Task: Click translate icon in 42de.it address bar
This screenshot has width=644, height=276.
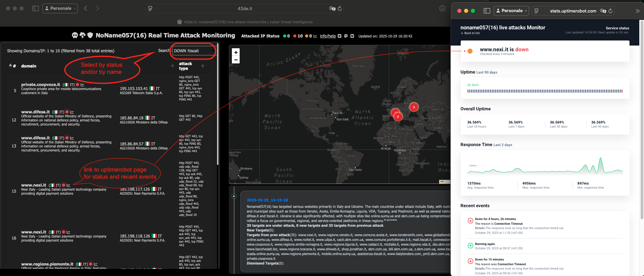Action: (x=332, y=8)
